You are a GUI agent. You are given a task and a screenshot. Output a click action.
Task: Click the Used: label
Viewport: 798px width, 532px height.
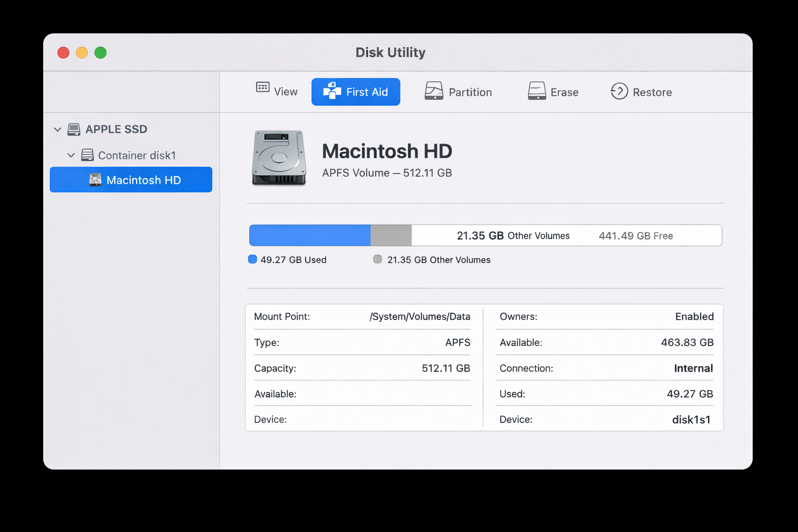[x=512, y=394]
